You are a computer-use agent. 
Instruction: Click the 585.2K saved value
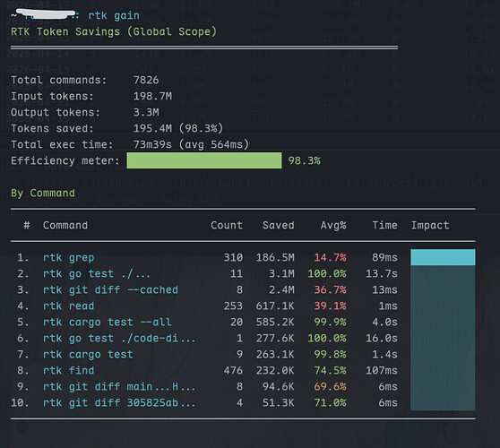click(275, 322)
